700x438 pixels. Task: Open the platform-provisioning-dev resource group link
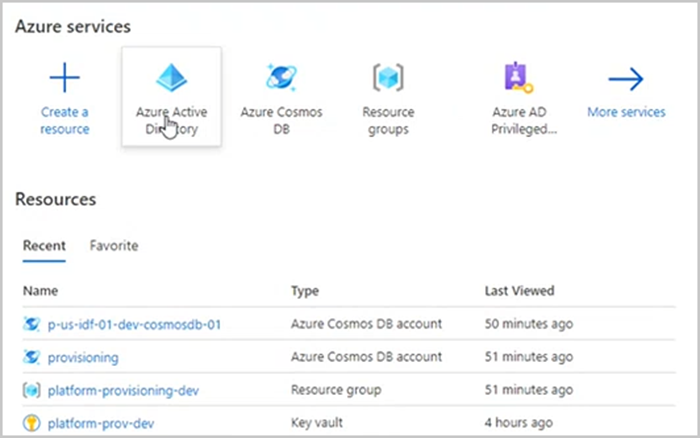pos(123,390)
